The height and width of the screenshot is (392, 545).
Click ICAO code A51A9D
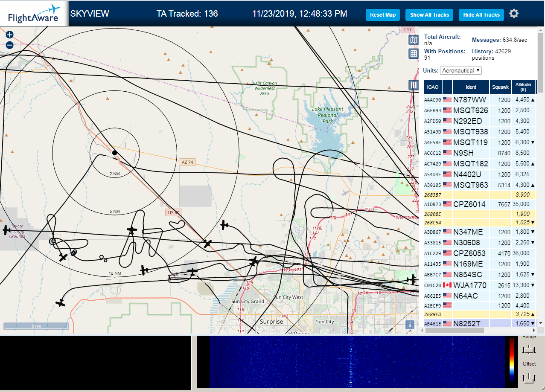click(x=432, y=132)
